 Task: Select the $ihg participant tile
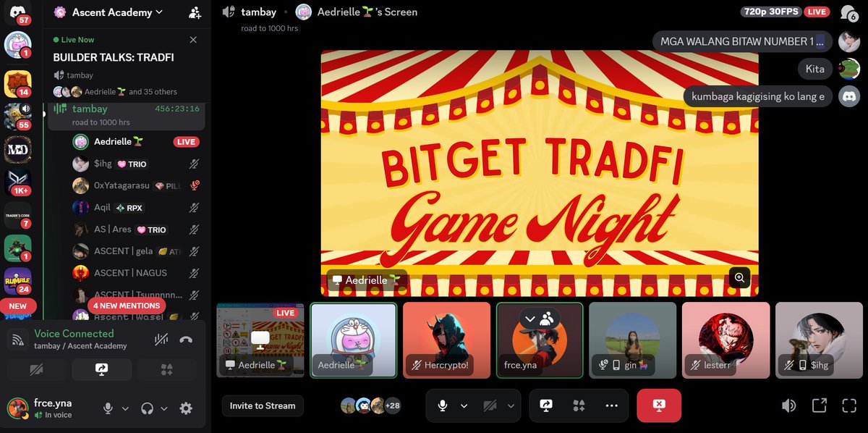pos(819,340)
